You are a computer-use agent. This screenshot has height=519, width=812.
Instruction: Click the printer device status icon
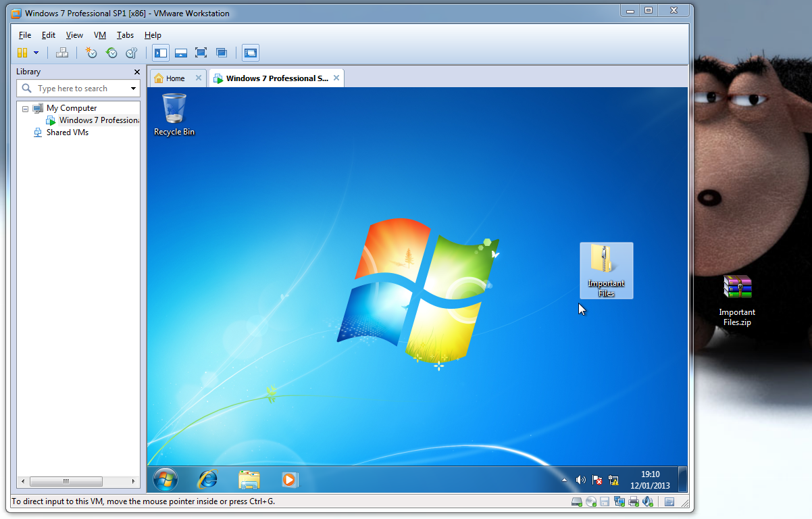click(x=633, y=501)
